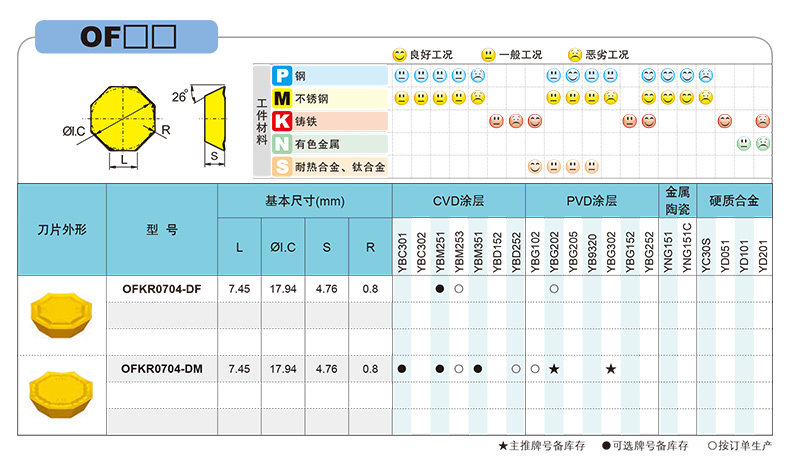Click the K row face under YBD152
Image resolution: width=790 pixels, height=471 pixels.
[496, 121]
